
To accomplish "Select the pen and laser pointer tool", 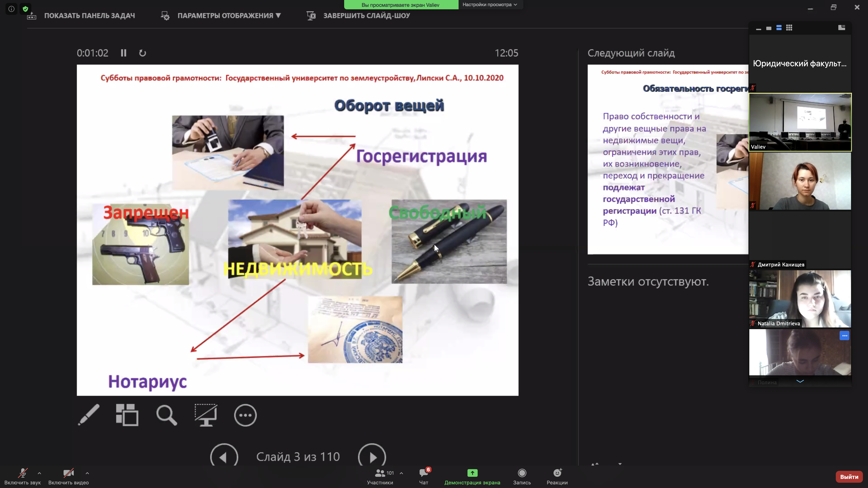I will click(x=89, y=415).
